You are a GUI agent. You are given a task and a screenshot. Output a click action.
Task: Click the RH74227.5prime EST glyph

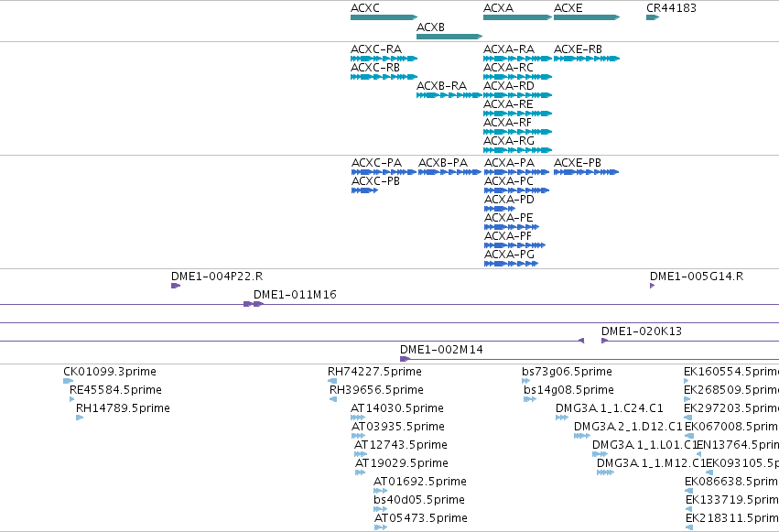332,381
